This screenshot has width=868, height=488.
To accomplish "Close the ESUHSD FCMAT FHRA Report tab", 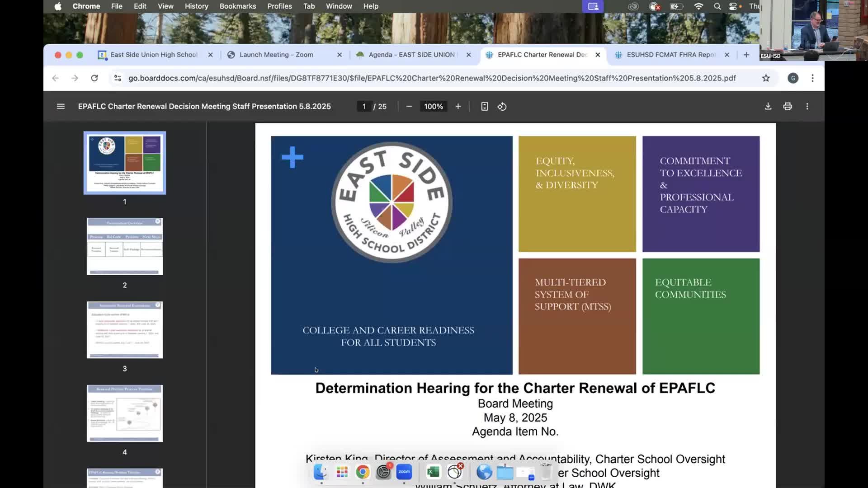I will tap(727, 55).
